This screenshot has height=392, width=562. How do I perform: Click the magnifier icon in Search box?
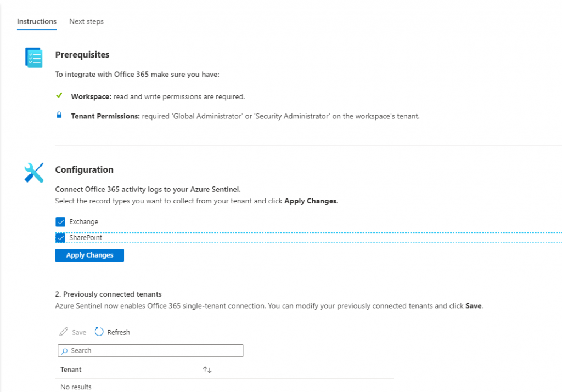[x=64, y=351]
